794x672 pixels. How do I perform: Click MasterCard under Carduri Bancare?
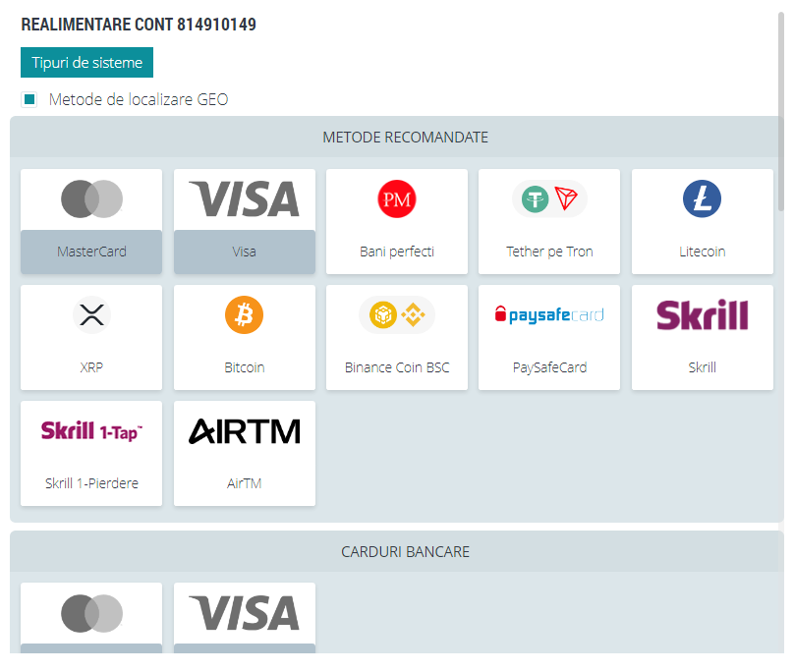91,618
